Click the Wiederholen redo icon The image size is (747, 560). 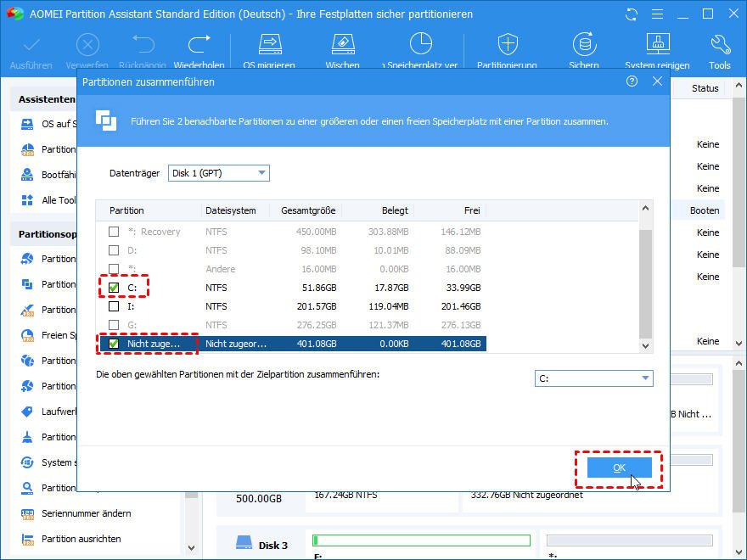click(199, 45)
